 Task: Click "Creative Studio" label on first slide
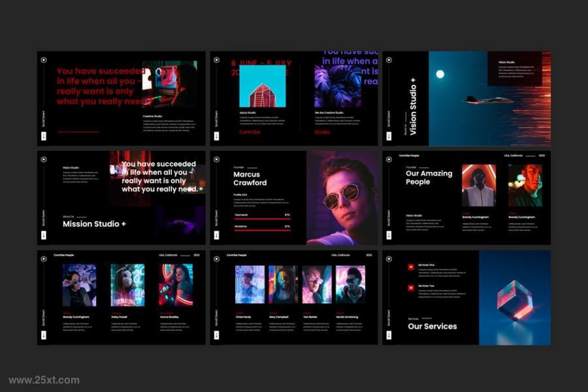(152, 116)
